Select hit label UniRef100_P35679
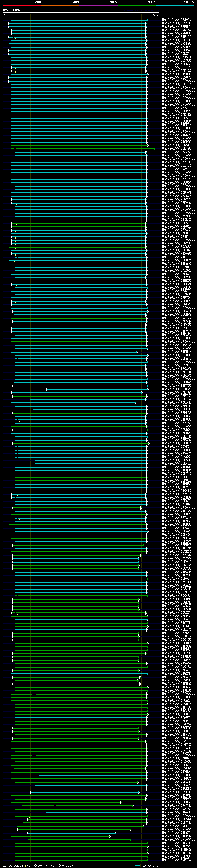The width and height of the screenshot is (197, 868). [177, 274]
